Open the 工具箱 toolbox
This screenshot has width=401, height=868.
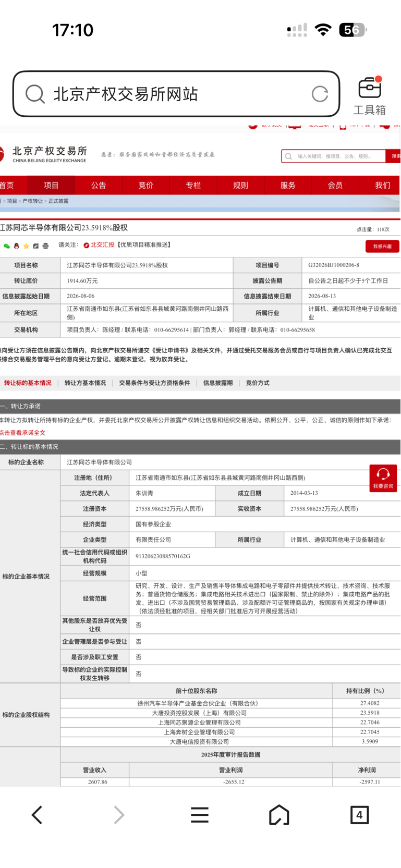click(370, 96)
